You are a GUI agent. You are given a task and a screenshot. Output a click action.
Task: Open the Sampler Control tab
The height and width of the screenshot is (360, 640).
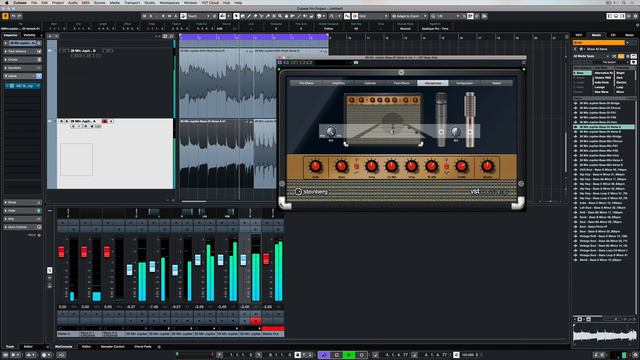tap(113, 347)
